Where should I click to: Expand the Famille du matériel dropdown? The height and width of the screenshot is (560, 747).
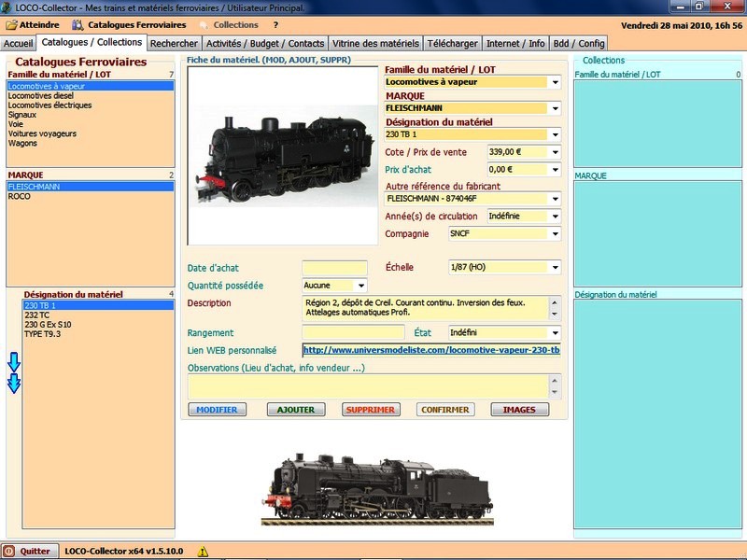pyautogui.click(x=555, y=82)
